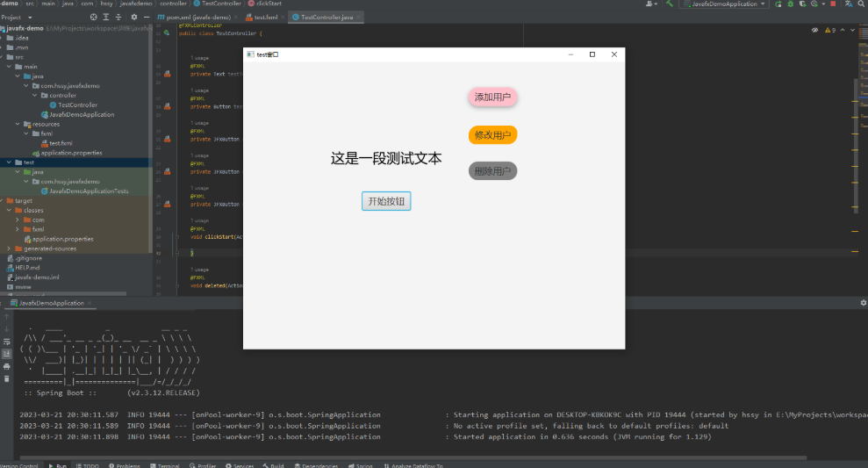Click Collapse All in the Project panel
This screenshot has width=868, height=468.
pos(118,18)
